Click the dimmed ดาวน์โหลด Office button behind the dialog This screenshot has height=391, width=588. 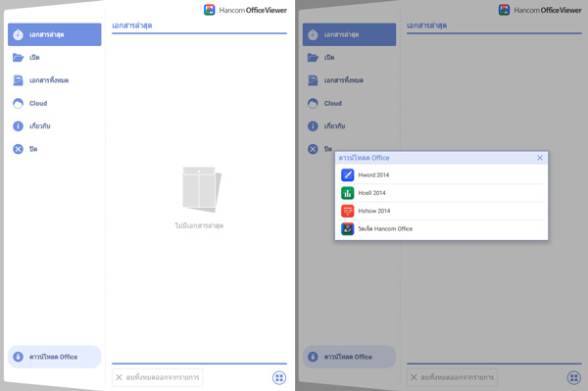tap(349, 357)
